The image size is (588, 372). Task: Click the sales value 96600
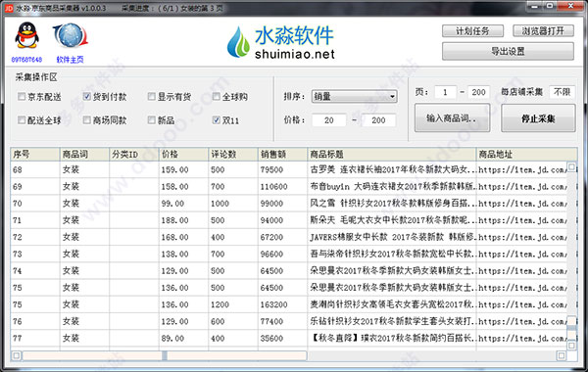[x=271, y=254]
